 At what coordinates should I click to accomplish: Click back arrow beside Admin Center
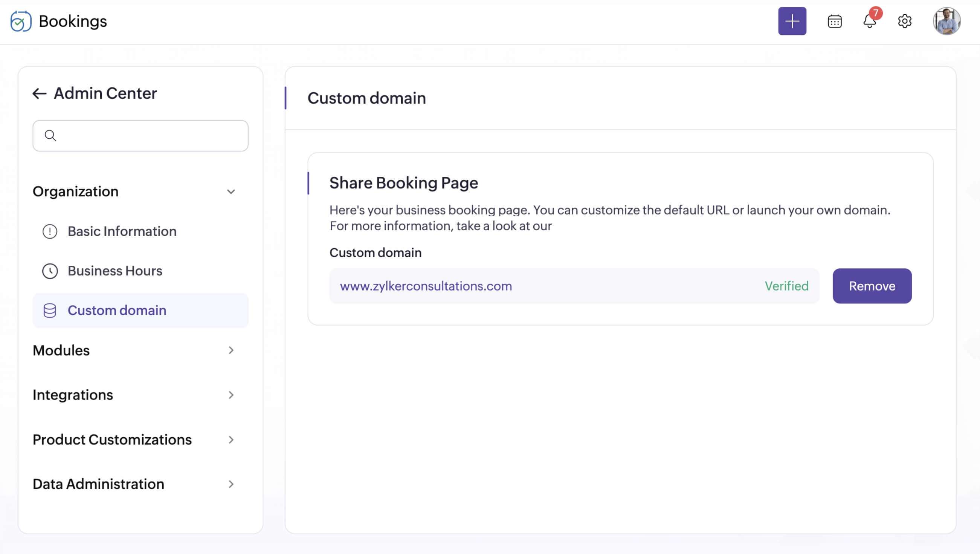pyautogui.click(x=39, y=93)
